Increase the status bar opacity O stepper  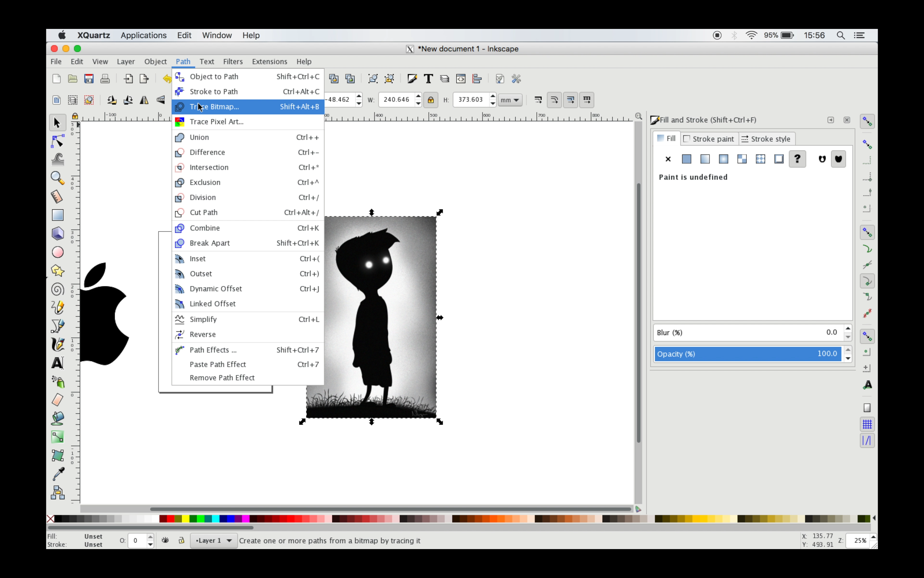150,537
